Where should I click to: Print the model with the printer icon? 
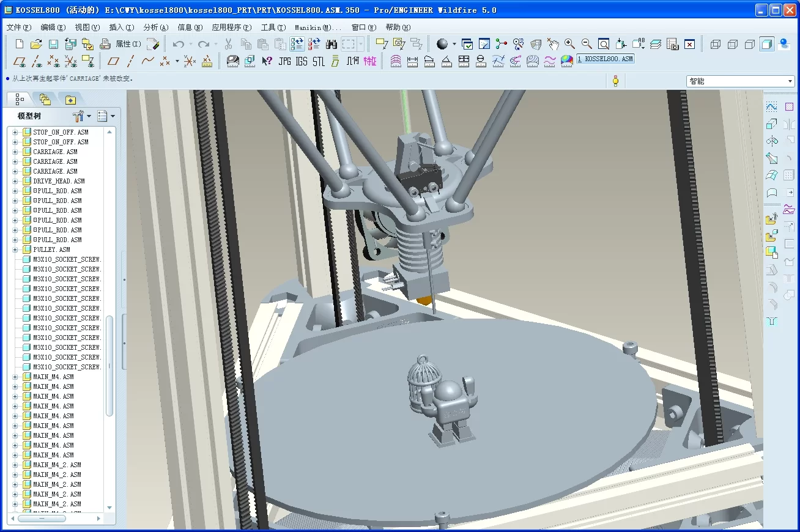pyautogui.click(x=105, y=44)
